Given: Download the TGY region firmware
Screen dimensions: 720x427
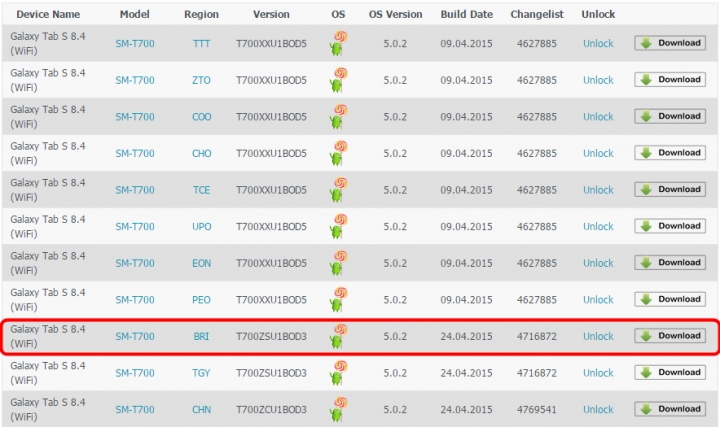Looking at the screenshot, I should coord(670,372).
